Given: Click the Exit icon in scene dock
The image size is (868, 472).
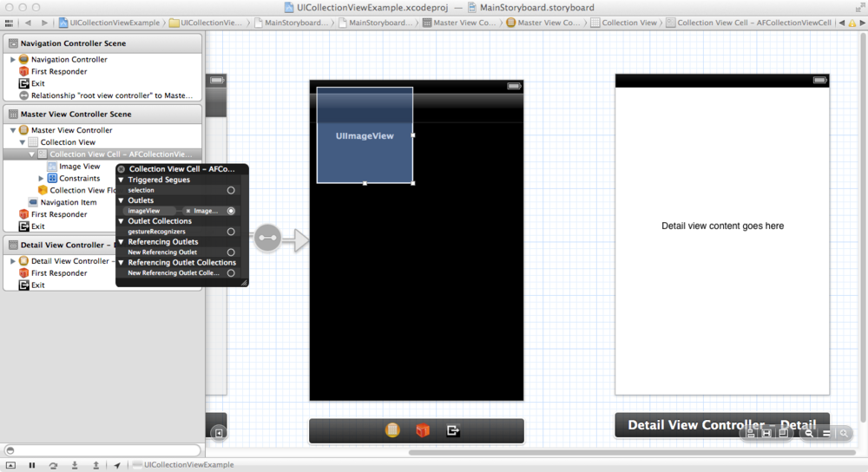Looking at the screenshot, I should (452, 430).
